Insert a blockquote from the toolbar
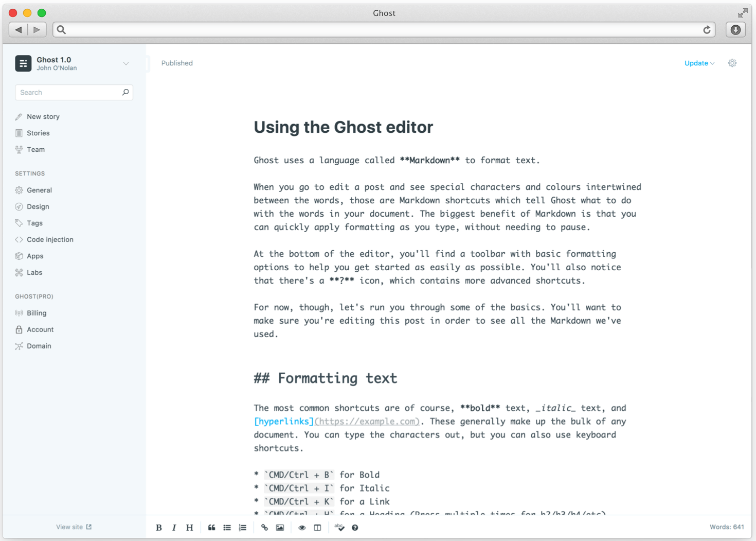Image resolution: width=756 pixels, height=541 pixels. [211, 528]
